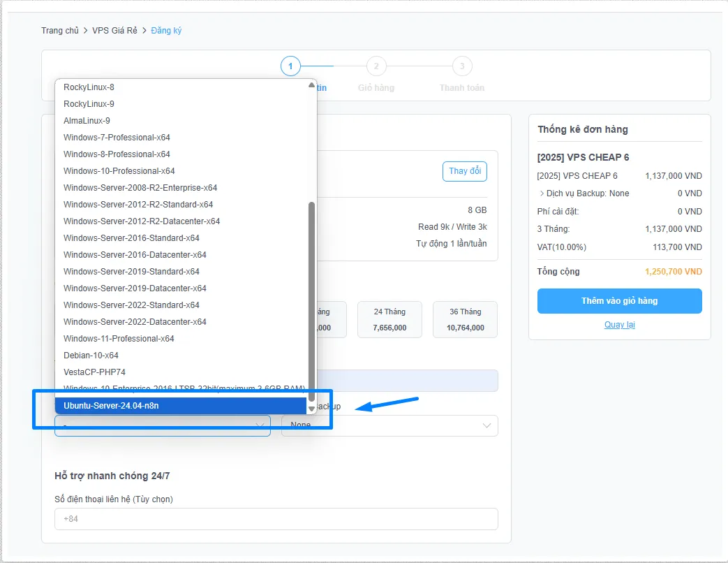
Task: Click the dropdown list scroll-up arrow
Action: 311,86
